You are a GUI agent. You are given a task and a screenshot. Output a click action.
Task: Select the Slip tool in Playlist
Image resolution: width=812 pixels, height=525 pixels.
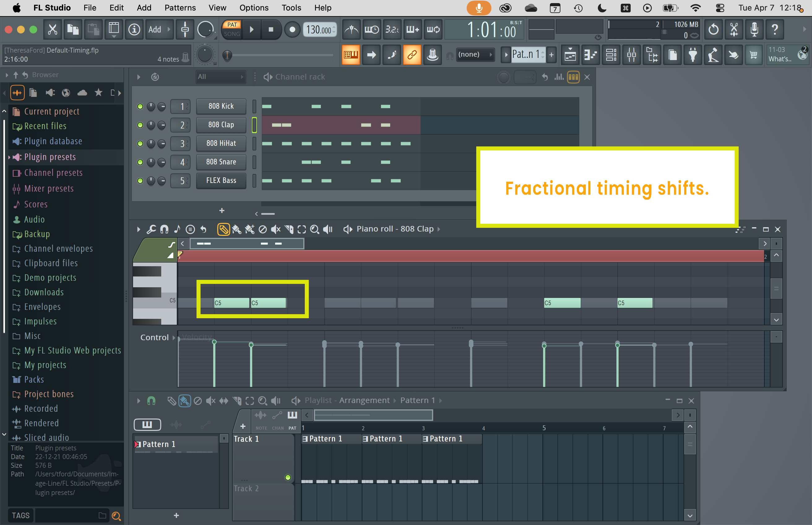click(223, 401)
